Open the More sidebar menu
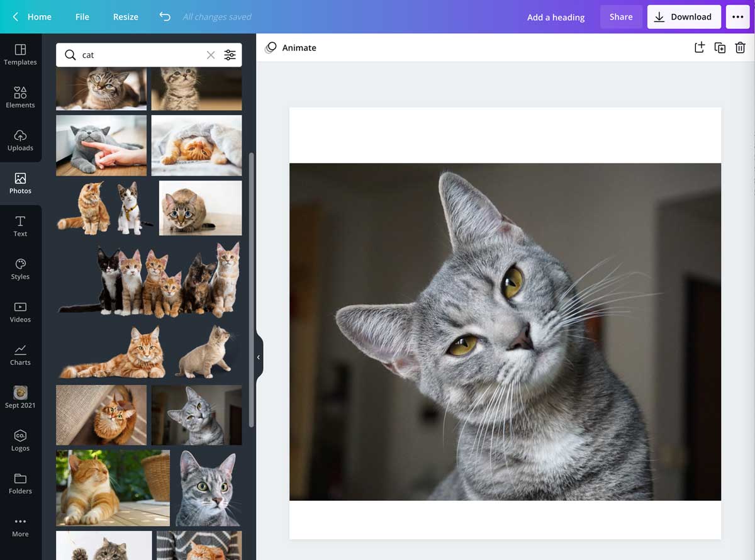The width and height of the screenshot is (755, 560). click(x=20, y=527)
